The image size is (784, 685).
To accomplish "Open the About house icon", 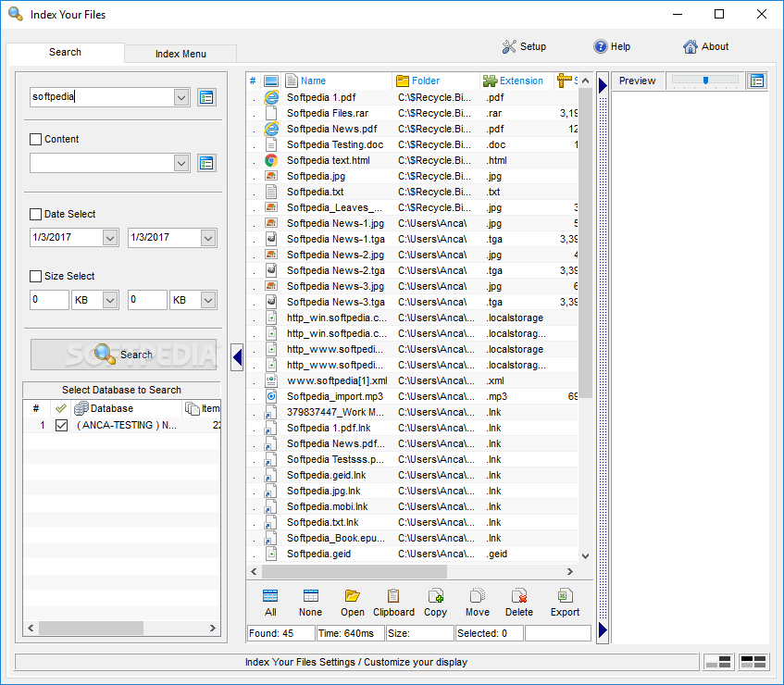I will pyautogui.click(x=691, y=46).
